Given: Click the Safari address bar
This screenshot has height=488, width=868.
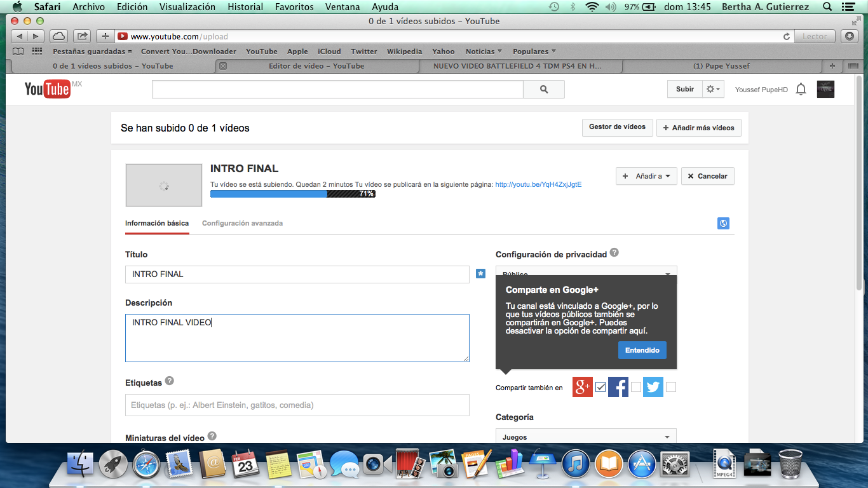Looking at the screenshot, I should pos(454,36).
